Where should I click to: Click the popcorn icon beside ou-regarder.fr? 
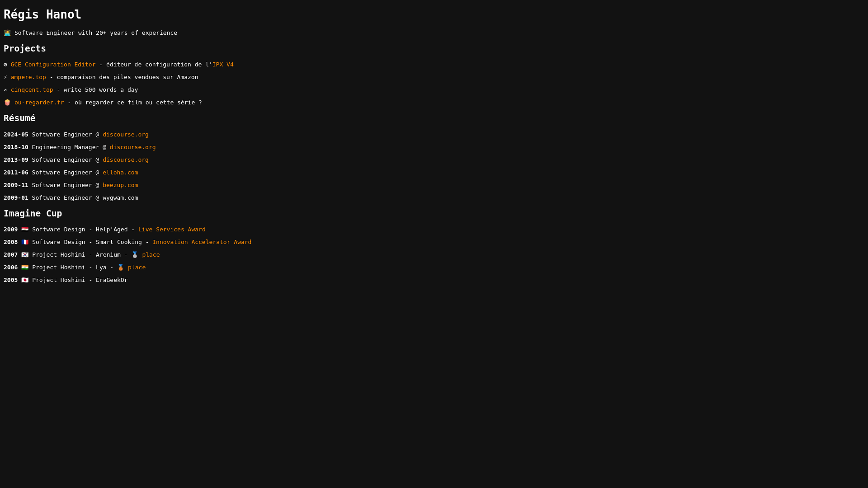(x=7, y=103)
